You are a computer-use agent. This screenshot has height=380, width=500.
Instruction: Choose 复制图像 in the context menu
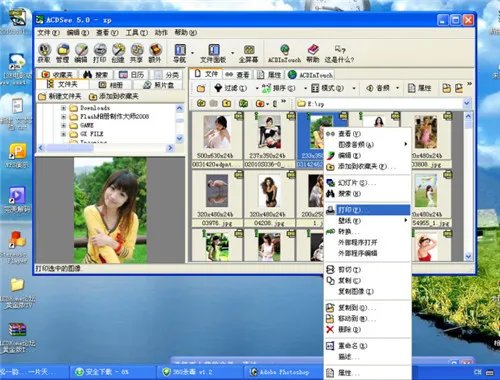pos(367,291)
